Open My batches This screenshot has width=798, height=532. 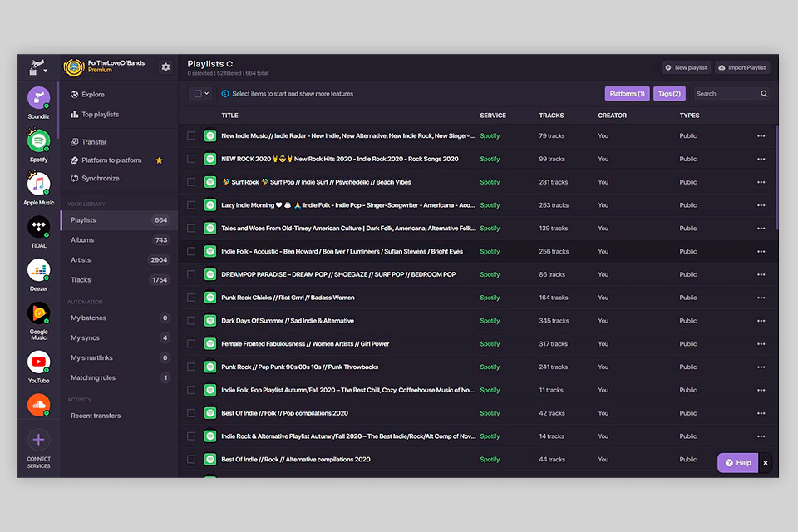(119, 318)
